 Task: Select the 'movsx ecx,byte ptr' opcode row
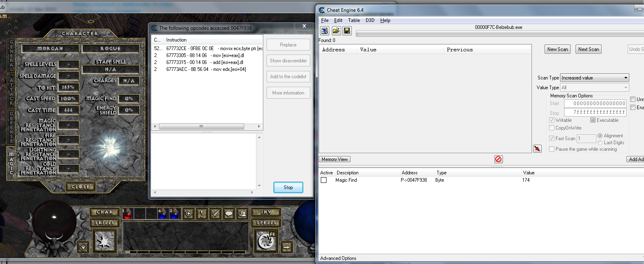click(207, 48)
